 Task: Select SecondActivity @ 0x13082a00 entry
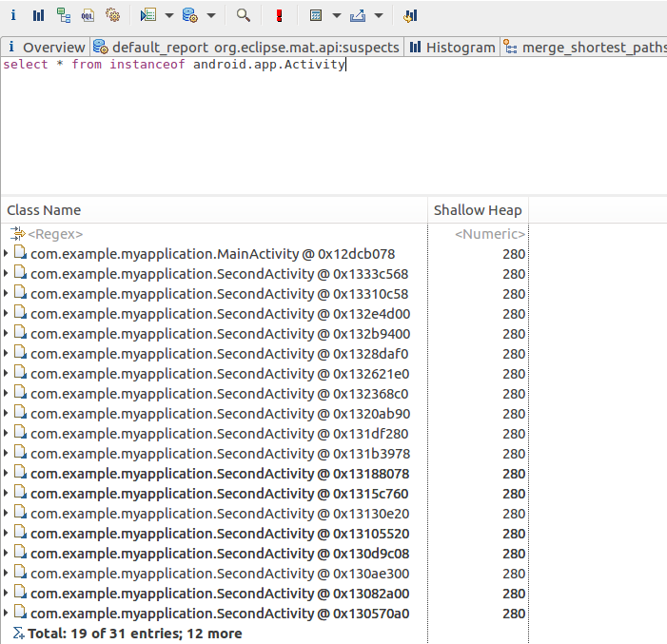pos(220,594)
